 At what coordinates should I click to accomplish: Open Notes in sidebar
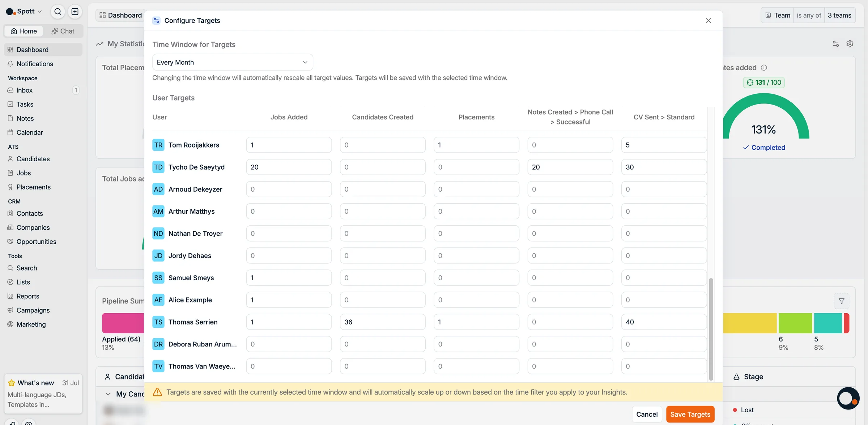43,118
